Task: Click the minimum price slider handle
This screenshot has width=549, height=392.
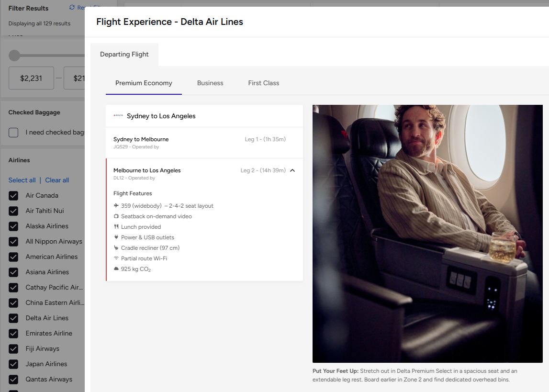Action: pyautogui.click(x=14, y=56)
